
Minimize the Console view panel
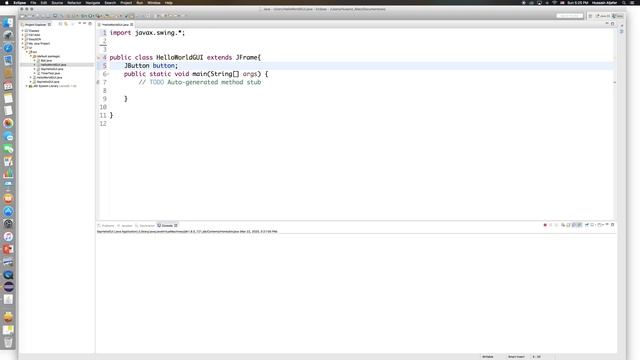point(607,224)
